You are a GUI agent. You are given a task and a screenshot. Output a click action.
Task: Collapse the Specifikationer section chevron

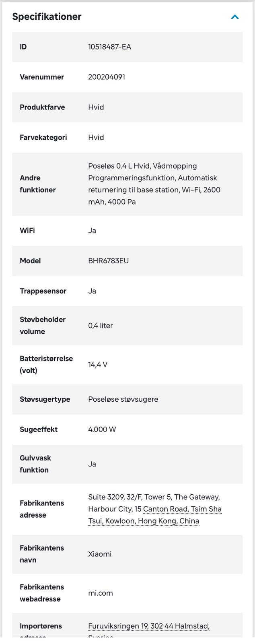(235, 17)
